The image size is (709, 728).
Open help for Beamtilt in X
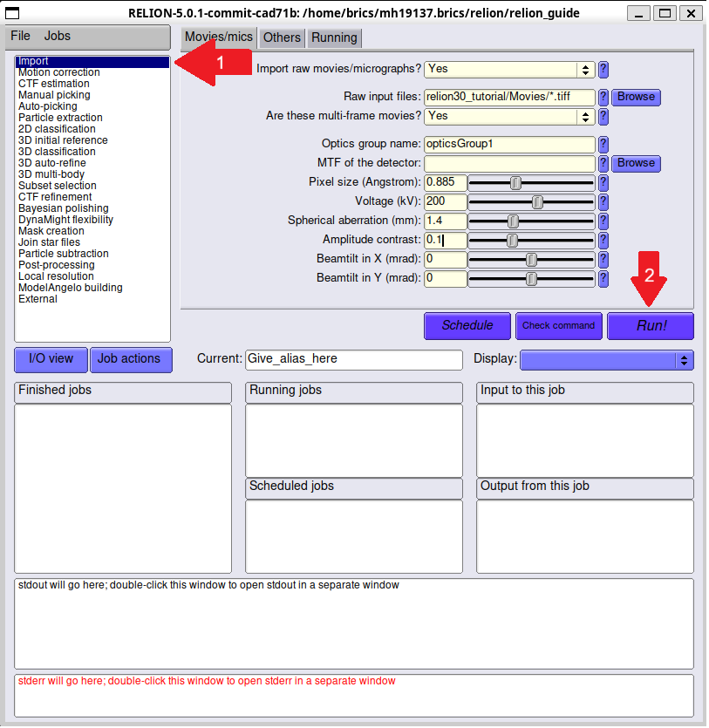[603, 260]
